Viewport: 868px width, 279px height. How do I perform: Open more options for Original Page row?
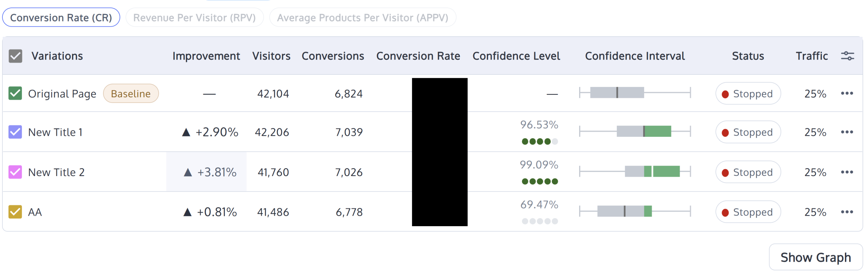click(x=847, y=93)
